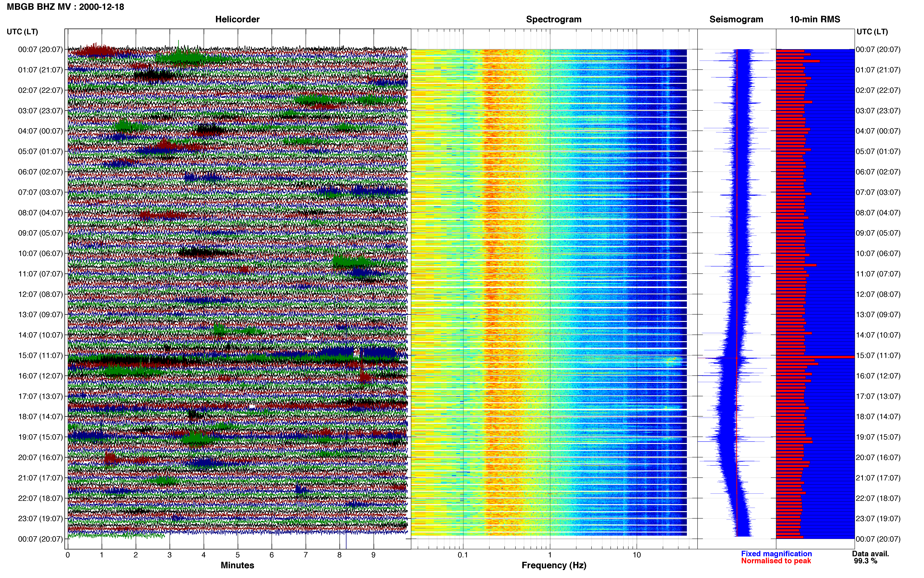Select the Seismogram panel heading

pos(736,20)
